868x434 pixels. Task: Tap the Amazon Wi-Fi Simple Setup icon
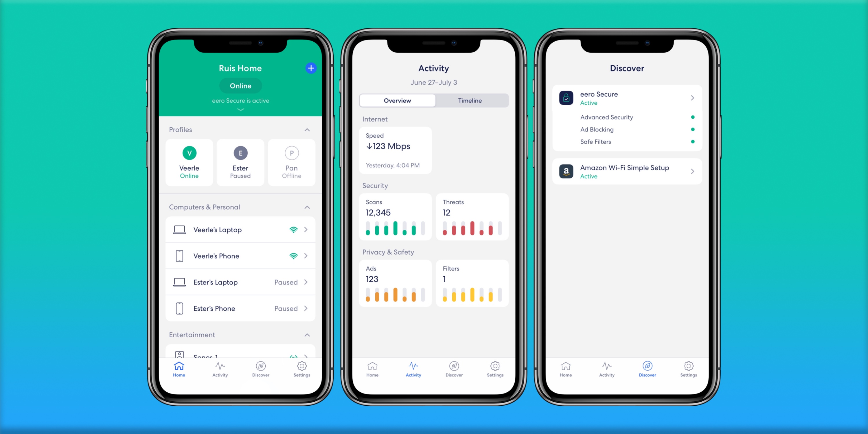click(566, 172)
